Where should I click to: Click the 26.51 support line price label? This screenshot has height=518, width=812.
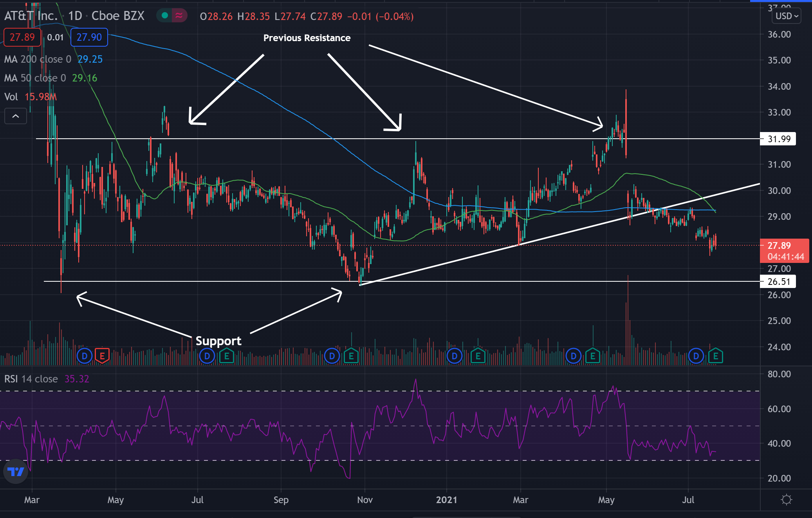pyautogui.click(x=778, y=281)
